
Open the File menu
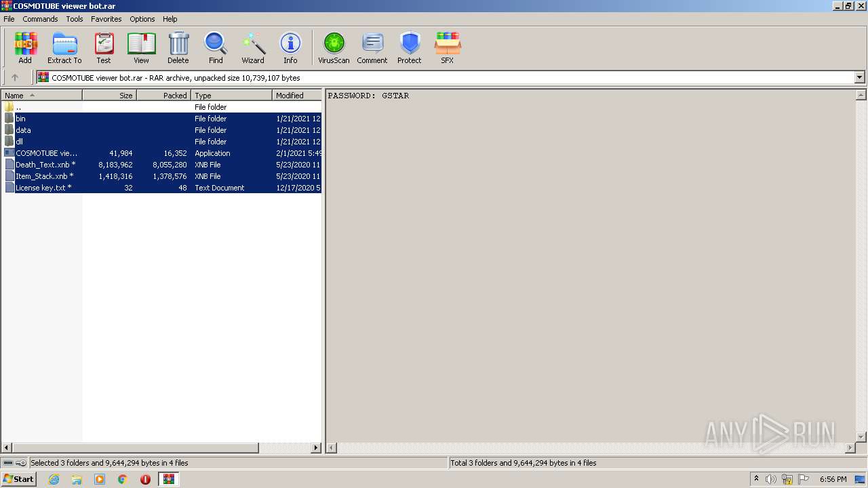9,19
